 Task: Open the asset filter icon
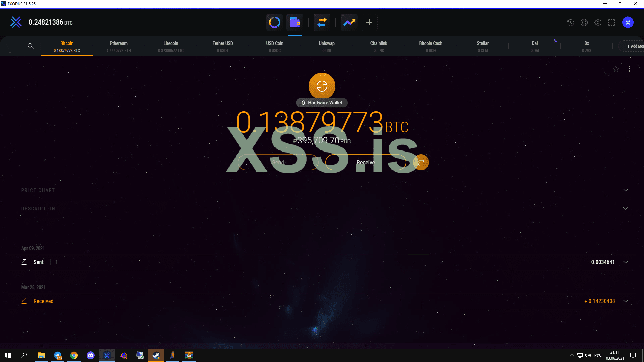pos(10,46)
